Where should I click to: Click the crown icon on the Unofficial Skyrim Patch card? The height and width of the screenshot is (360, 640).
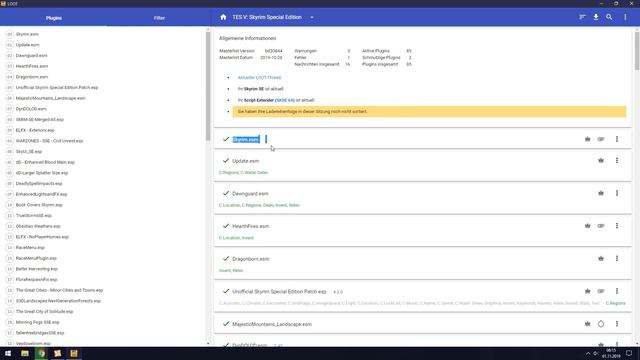tap(587, 291)
